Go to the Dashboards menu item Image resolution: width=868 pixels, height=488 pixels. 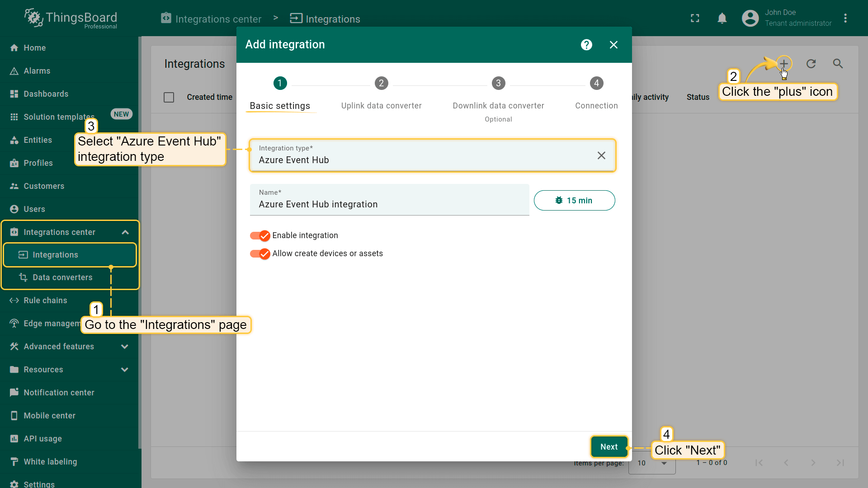pyautogui.click(x=46, y=94)
